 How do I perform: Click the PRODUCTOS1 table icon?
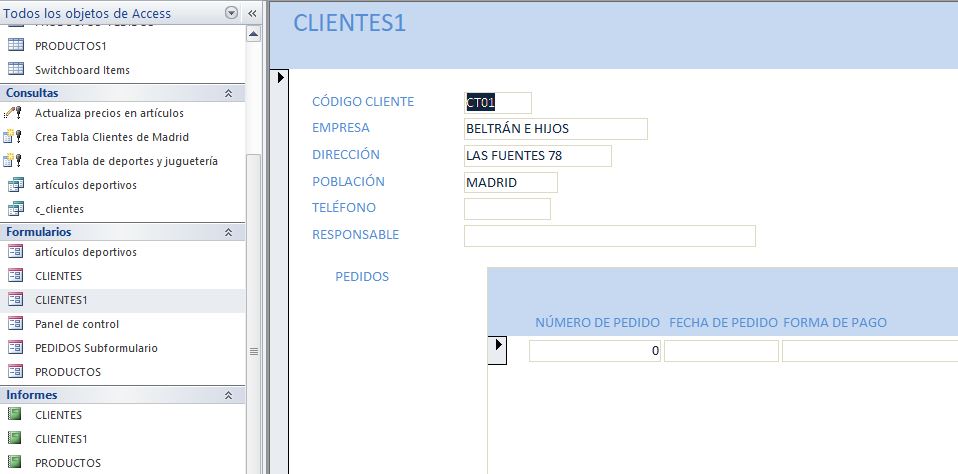[x=16, y=45]
